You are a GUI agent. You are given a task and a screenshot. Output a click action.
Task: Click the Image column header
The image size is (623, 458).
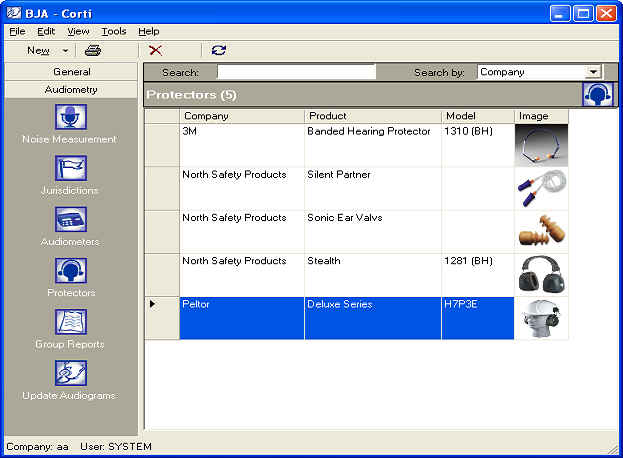pos(541,116)
